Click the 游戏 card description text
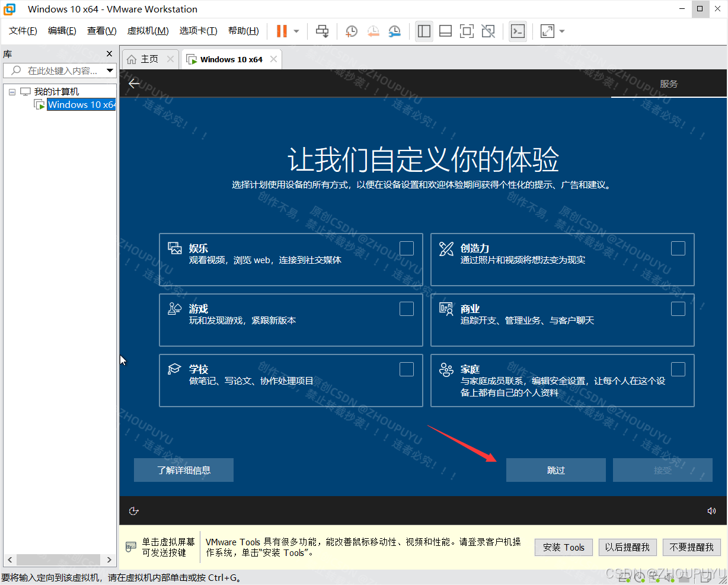Viewport: 728px width, 585px height. point(242,321)
